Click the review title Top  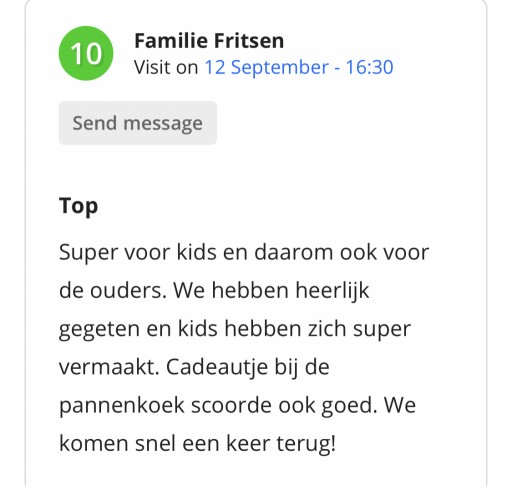pyautogui.click(x=78, y=206)
